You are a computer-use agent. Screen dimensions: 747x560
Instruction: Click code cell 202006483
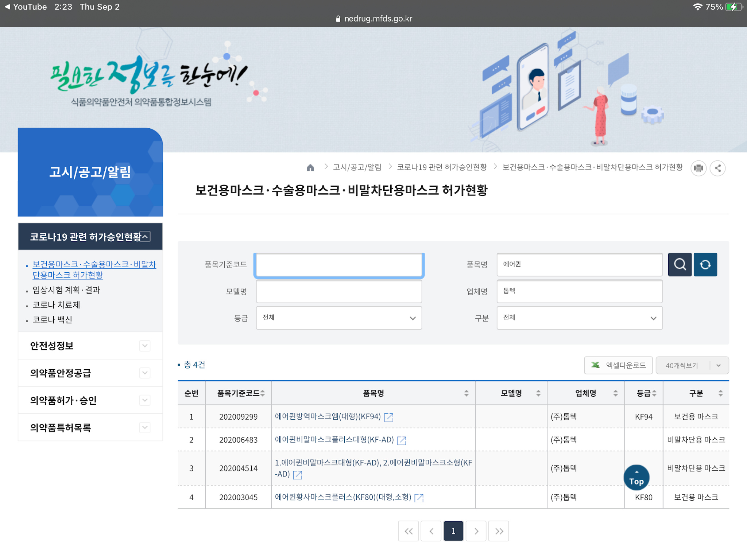pyautogui.click(x=238, y=440)
